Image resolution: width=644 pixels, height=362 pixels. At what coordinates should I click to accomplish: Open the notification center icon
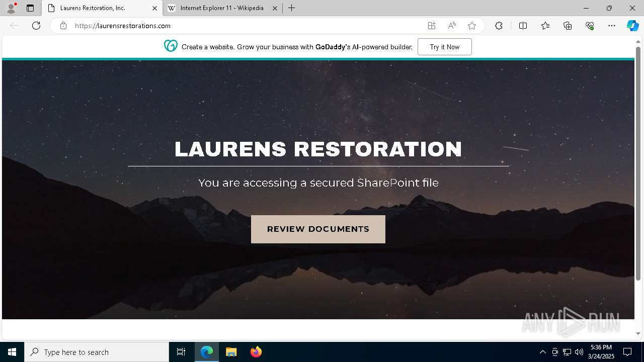click(627, 352)
